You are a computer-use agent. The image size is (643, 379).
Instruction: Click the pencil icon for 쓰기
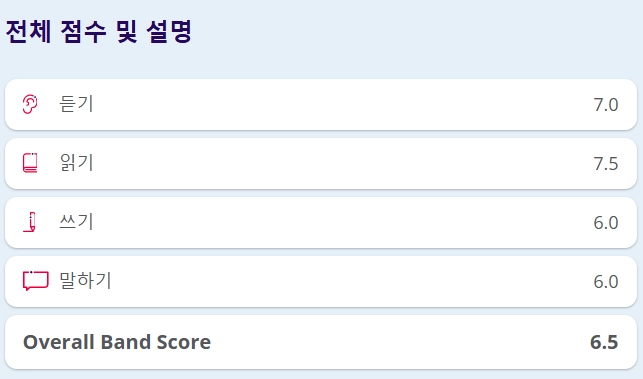[x=30, y=222]
